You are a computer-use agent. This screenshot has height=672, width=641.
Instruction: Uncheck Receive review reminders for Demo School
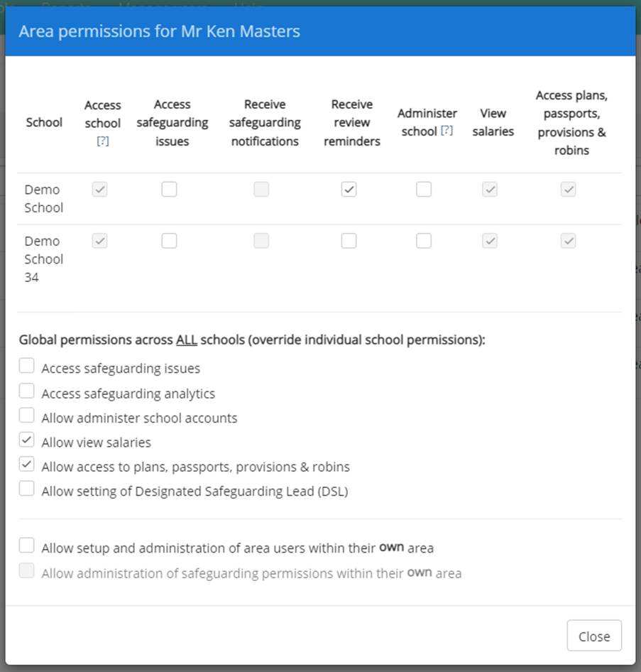pyautogui.click(x=349, y=189)
